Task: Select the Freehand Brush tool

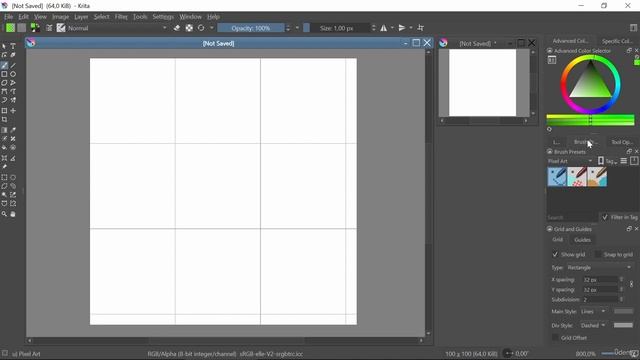Action: coord(4,65)
